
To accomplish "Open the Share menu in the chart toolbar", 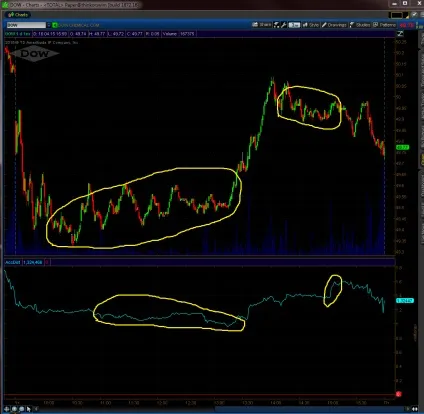I will tap(262, 25).
